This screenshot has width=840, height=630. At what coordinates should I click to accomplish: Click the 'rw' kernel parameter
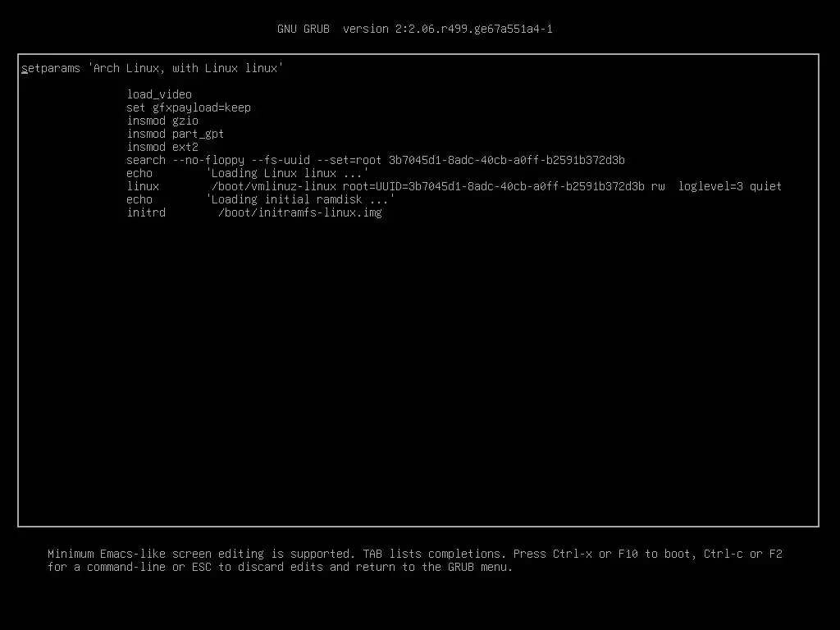(658, 186)
